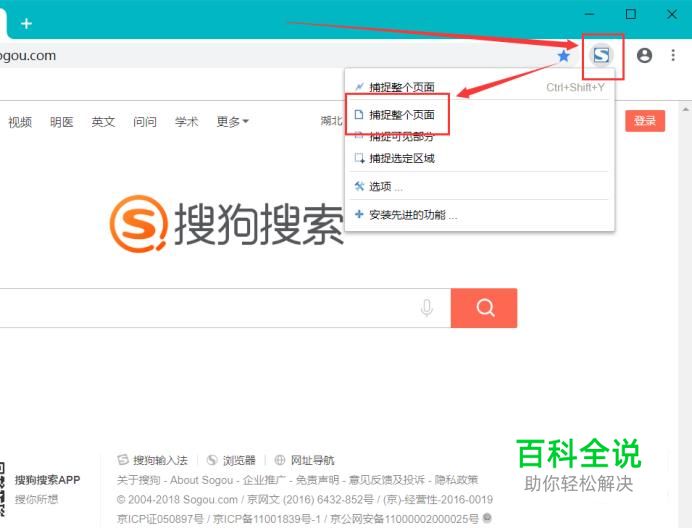Click the orange search magnifier button
The width and height of the screenshot is (692, 528).
coord(484,308)
